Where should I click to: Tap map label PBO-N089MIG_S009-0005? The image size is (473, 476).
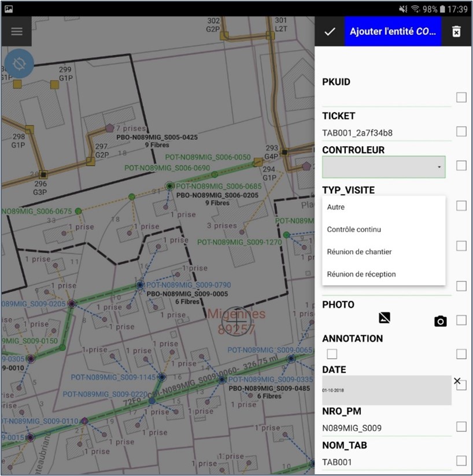187,294
